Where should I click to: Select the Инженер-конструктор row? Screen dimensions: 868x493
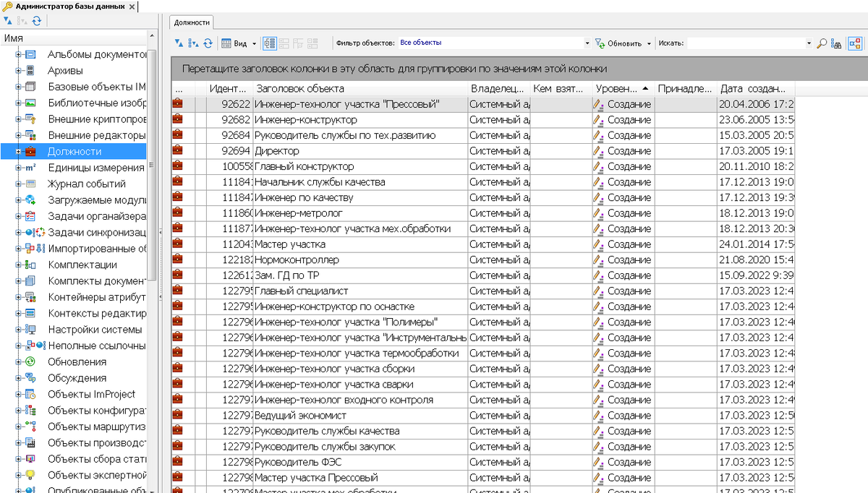(483, 120)
